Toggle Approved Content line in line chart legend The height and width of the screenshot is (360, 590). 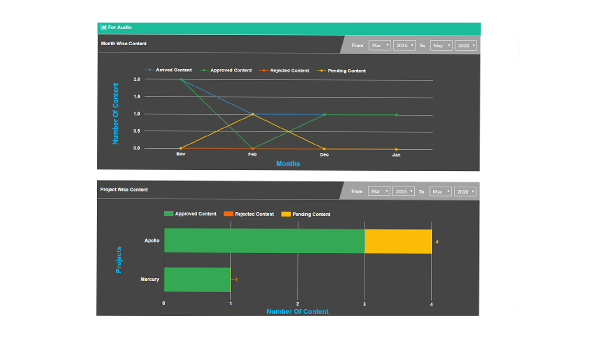[226, 70]
